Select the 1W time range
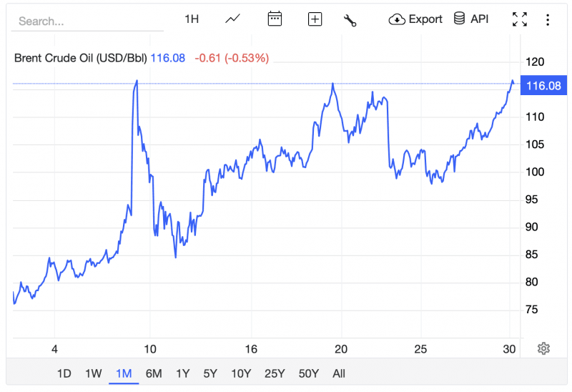 (94, 373)
